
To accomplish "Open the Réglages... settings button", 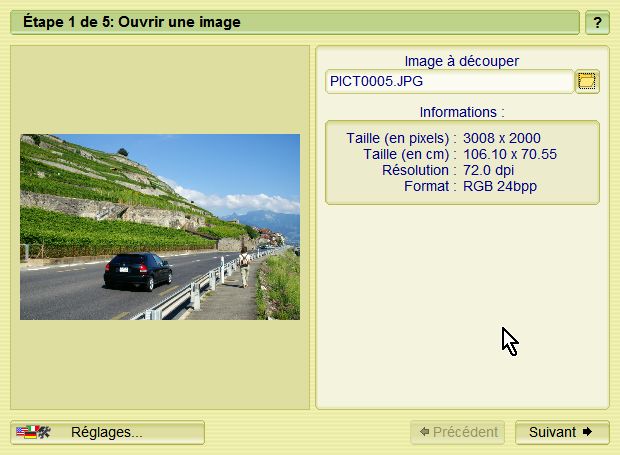I will coord(107,432).
